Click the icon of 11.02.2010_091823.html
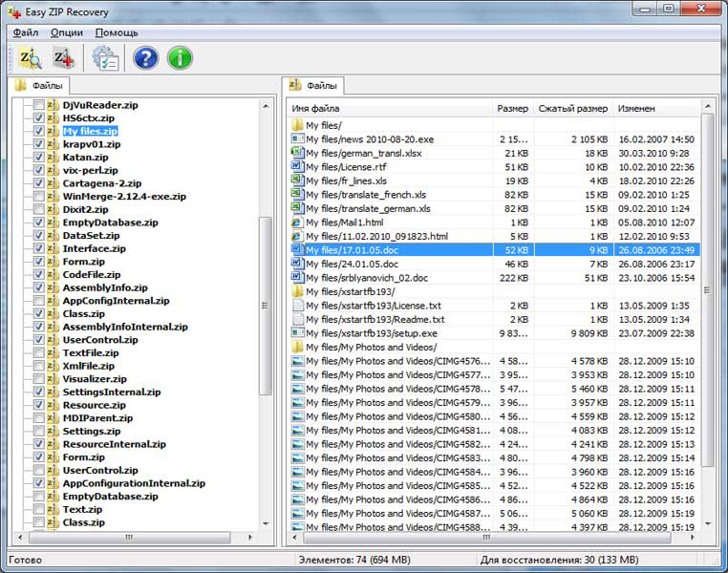The width and height of the screenshot is (728, 573). [x=297, y=236]
